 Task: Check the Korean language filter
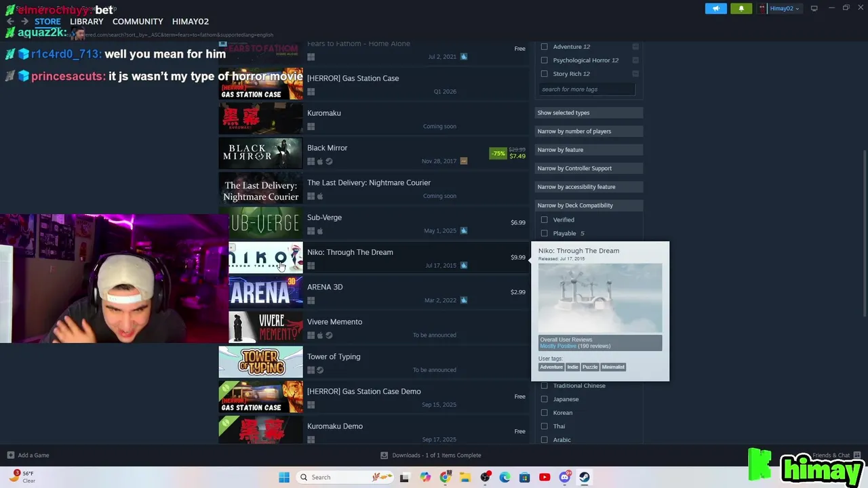click(x=544, y=413)
